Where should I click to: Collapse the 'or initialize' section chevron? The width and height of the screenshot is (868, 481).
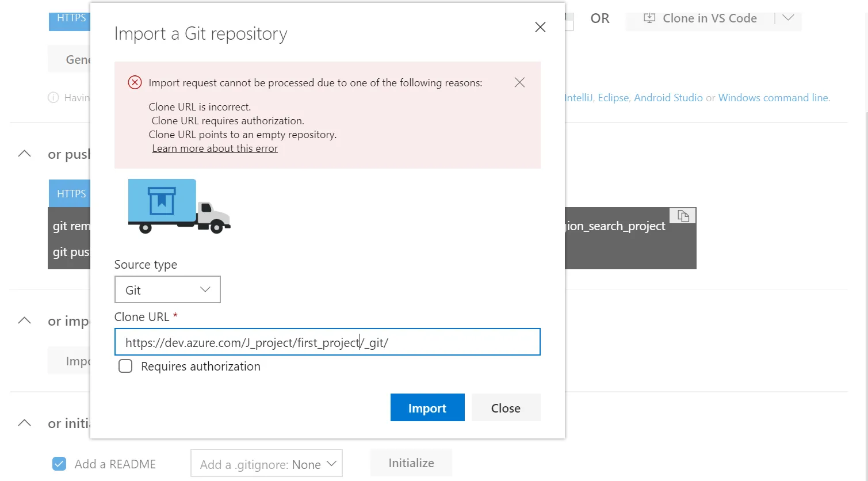click(24, 423)
